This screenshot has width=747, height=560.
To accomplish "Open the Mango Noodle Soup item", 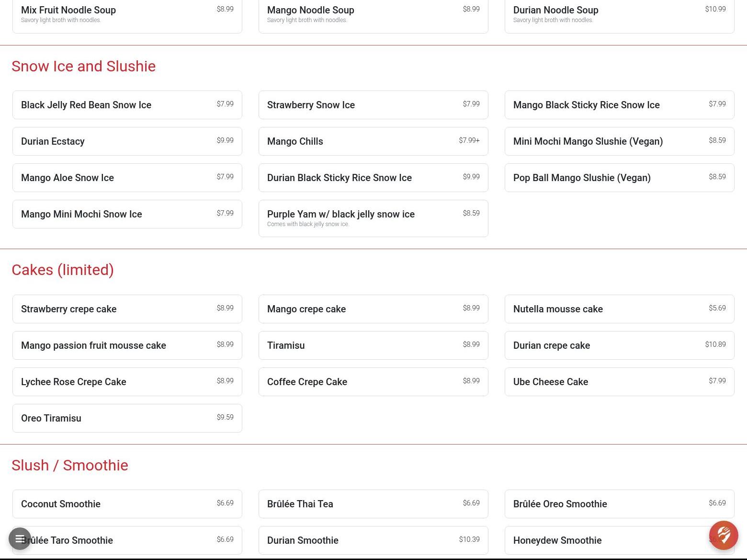I will click(x=373, y=16).
